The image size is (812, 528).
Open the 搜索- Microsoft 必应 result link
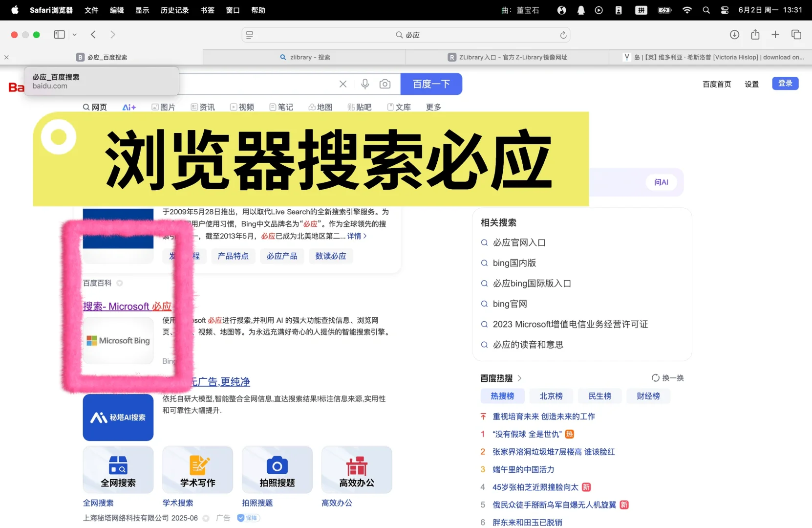pos(127,307)
